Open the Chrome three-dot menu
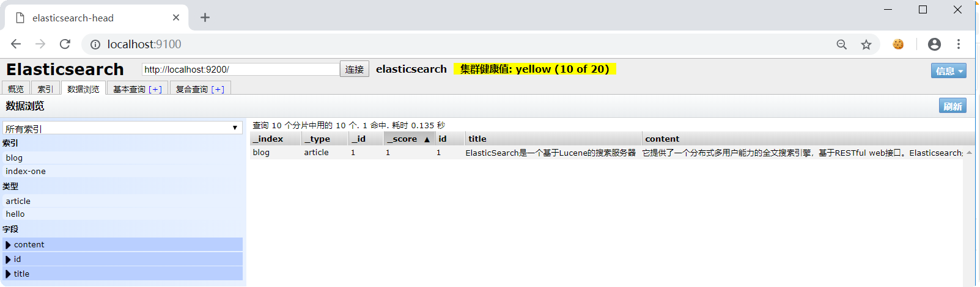980x287 pixels. (x=959, y=44)
